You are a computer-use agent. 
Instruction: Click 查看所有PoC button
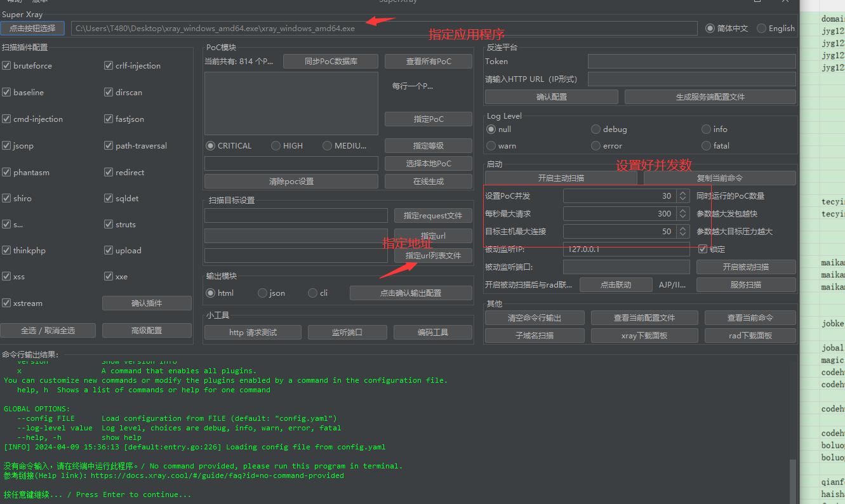tap(429, 61)
